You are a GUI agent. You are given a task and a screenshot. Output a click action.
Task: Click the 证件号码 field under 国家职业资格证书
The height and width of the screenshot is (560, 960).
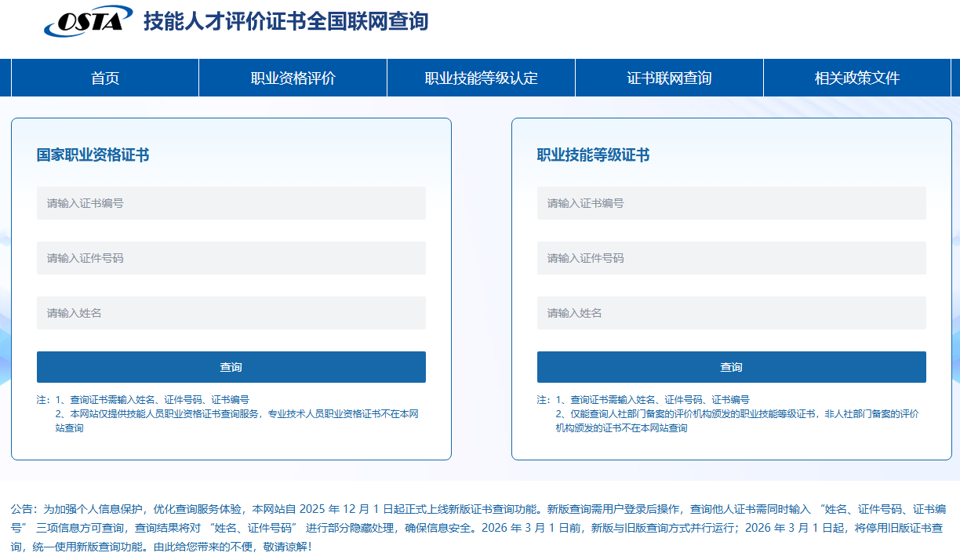click(231, 257)
